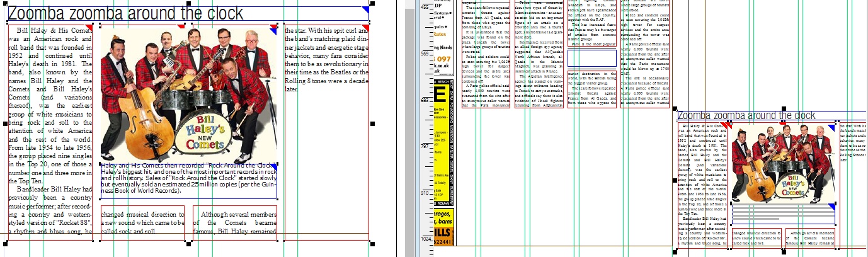Click the red triangle on the large right text column
The width and height of the screenshot is (868, 257).
(366, 28)
